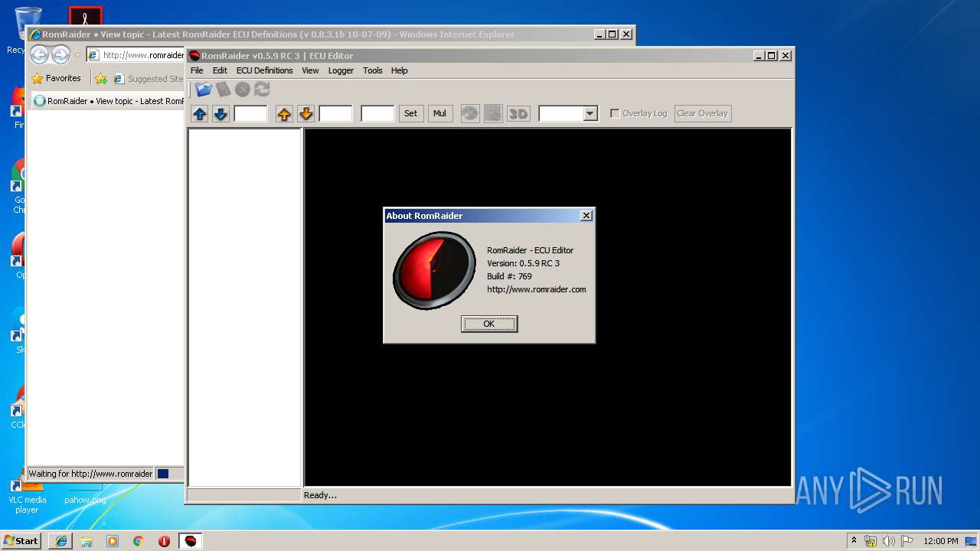Click the RomRaider taskbar button
The height and width of the screenshot is (551, 980).
(x=191, y=541)
